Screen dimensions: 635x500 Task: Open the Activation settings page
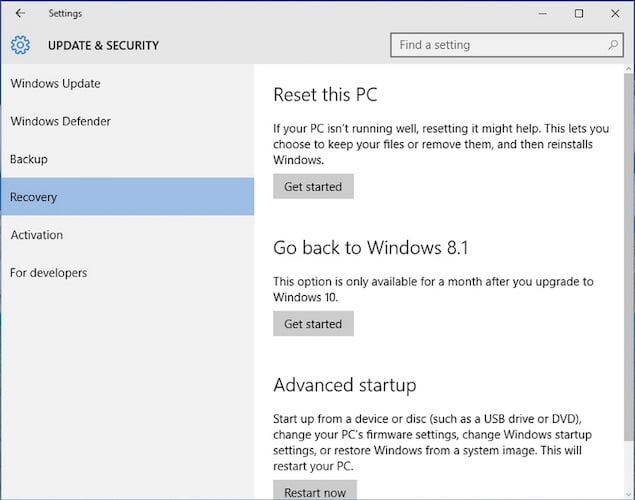[37, 235]
